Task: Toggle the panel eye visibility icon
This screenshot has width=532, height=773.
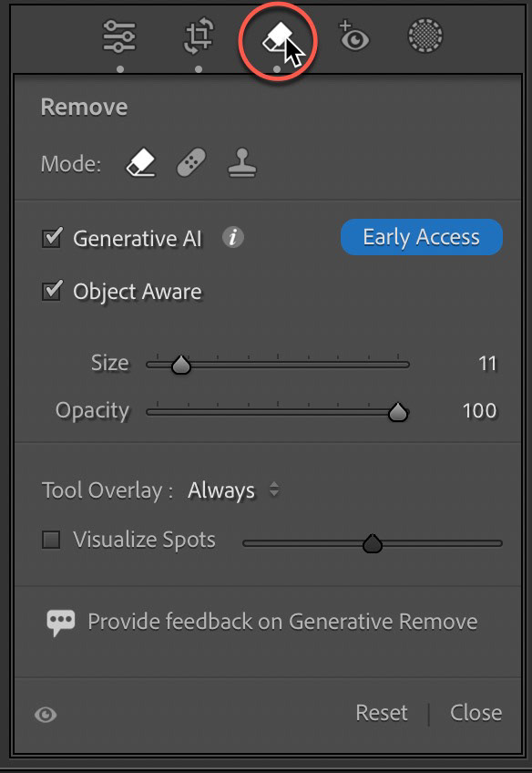Action: 46,715
